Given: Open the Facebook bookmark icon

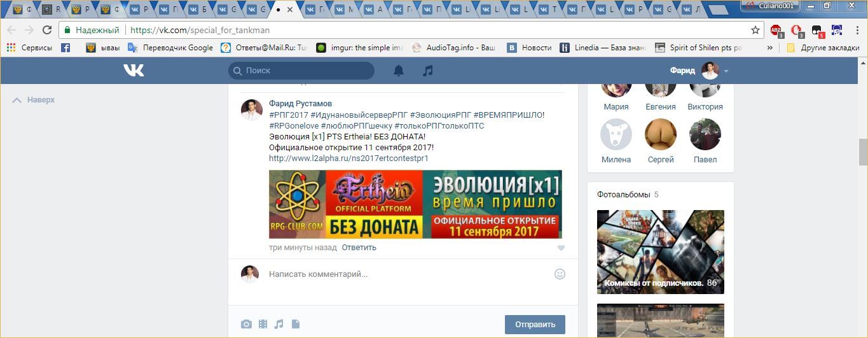Looking at the screenshot, I should coord(65,47).
